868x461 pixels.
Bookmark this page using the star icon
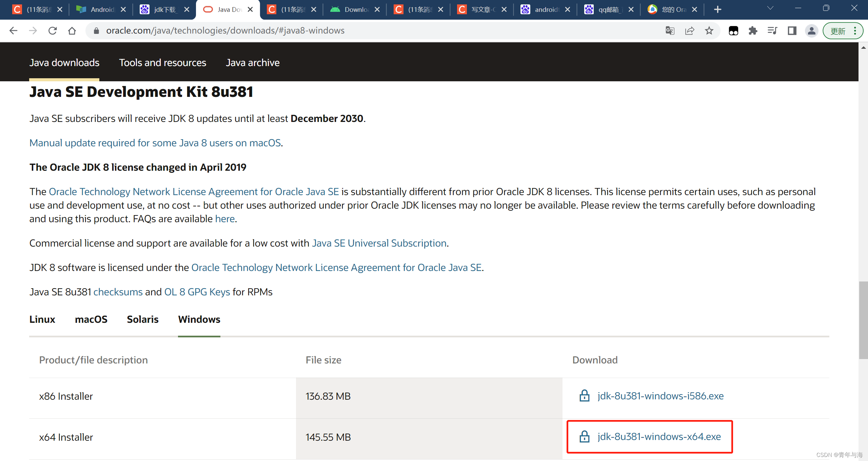(x=709, y=30)
